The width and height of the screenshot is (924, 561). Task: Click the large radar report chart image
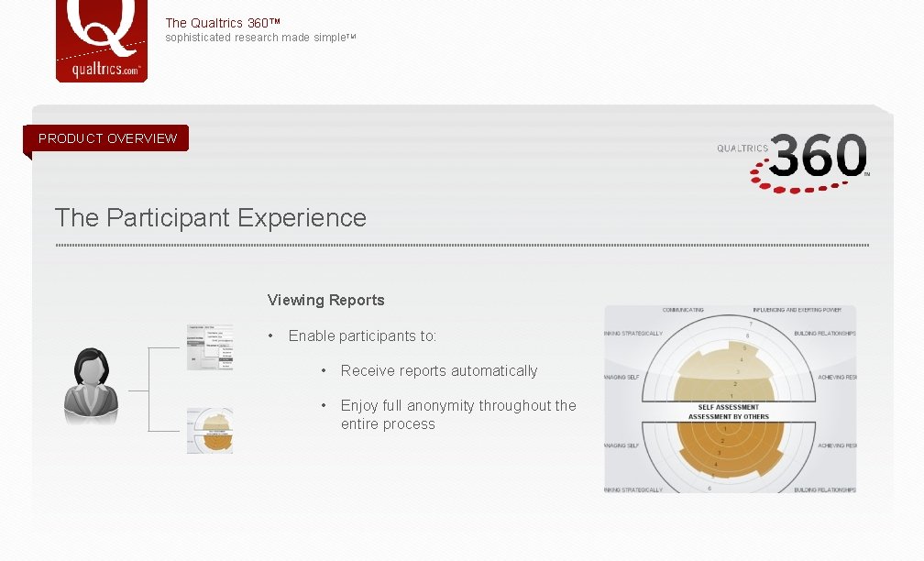click(x=730, y=399)
